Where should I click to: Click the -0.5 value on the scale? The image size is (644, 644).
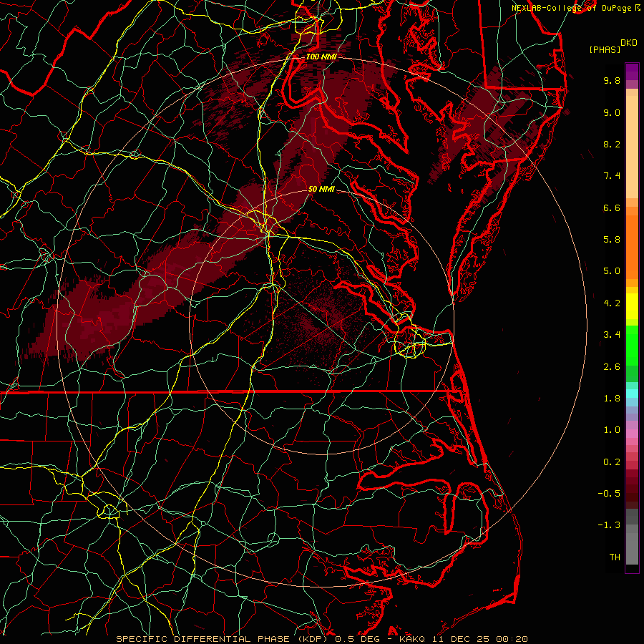coord(609,494)
